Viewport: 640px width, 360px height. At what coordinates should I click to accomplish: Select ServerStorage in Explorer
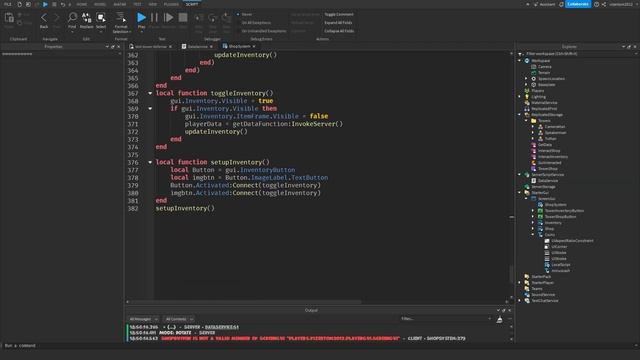543,187
